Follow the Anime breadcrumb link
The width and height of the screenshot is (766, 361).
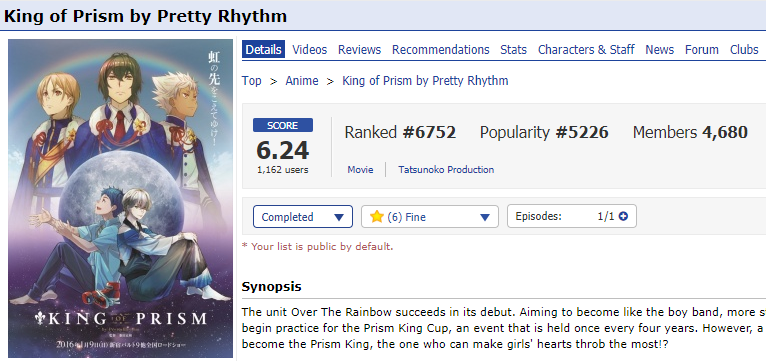[302, 81]
